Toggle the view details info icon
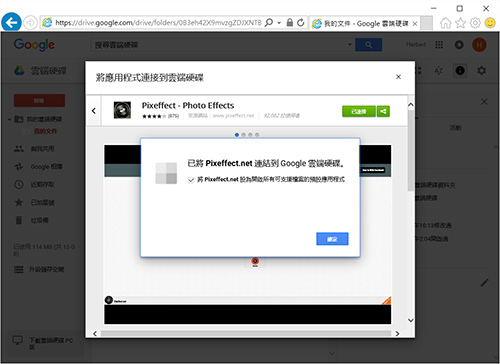The image size is (500, 364). tap(460, 70)
